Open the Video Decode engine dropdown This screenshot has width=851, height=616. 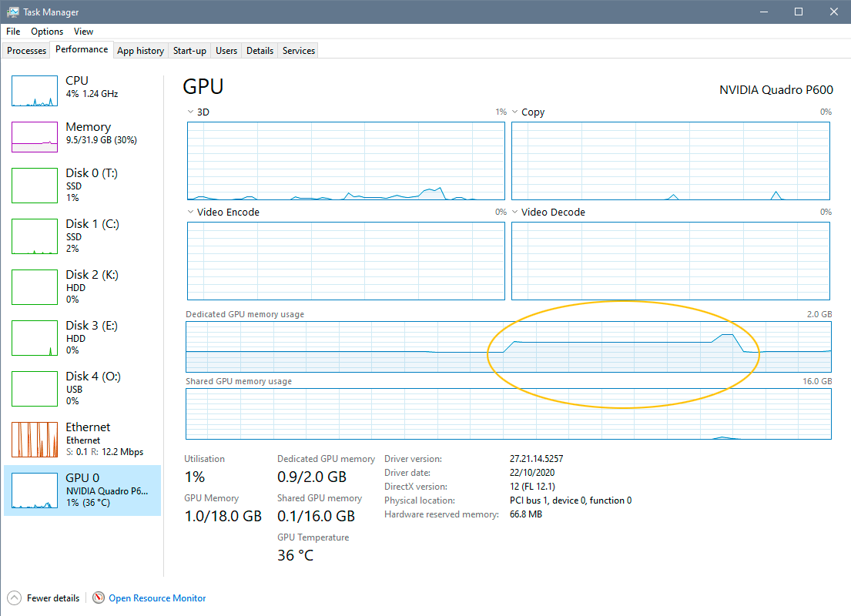514,212
